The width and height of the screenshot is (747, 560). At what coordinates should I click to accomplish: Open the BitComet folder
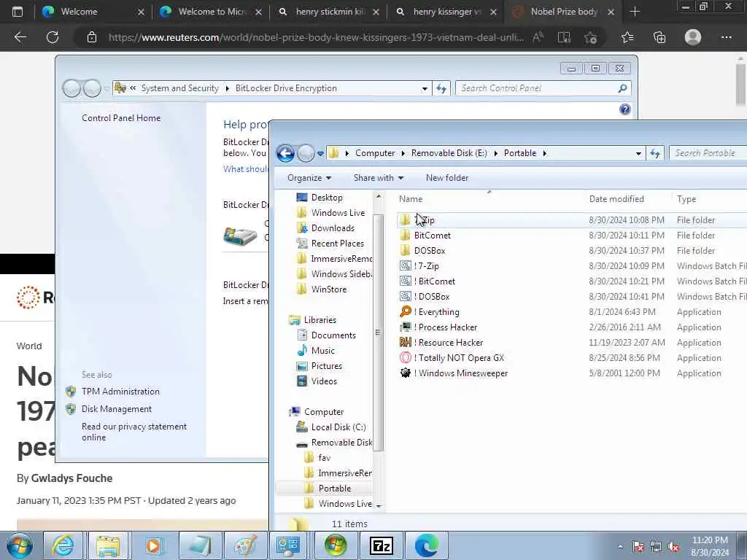[x=432, y=236]
